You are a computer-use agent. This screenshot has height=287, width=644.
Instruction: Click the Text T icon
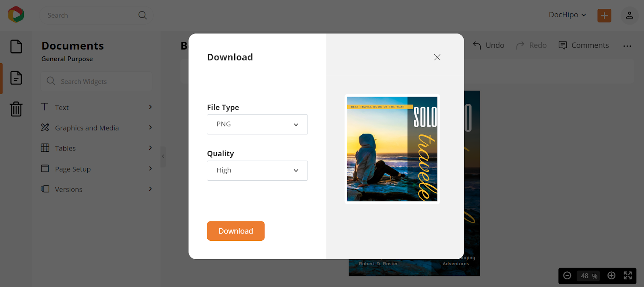tap(45, 107)
